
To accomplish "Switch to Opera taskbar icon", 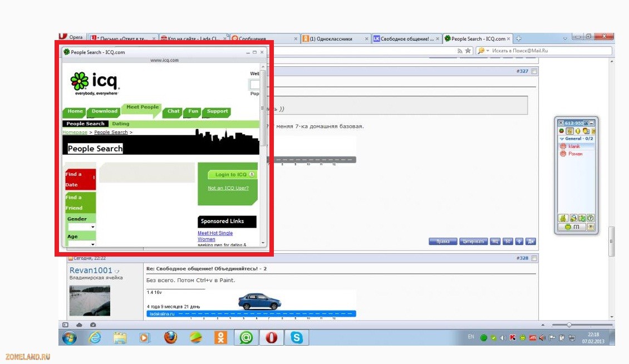I will pos(271,337).
